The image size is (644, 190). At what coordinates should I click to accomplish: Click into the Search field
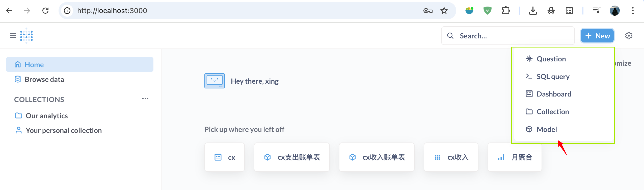[x=512, y=36]
